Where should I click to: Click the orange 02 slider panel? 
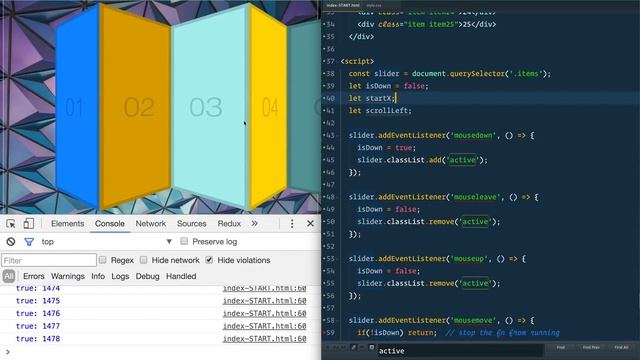coord(136,107)
